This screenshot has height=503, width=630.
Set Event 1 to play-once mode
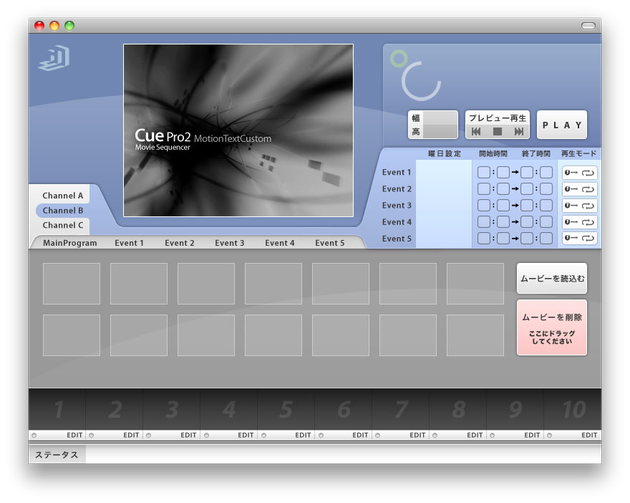point(571,173)
